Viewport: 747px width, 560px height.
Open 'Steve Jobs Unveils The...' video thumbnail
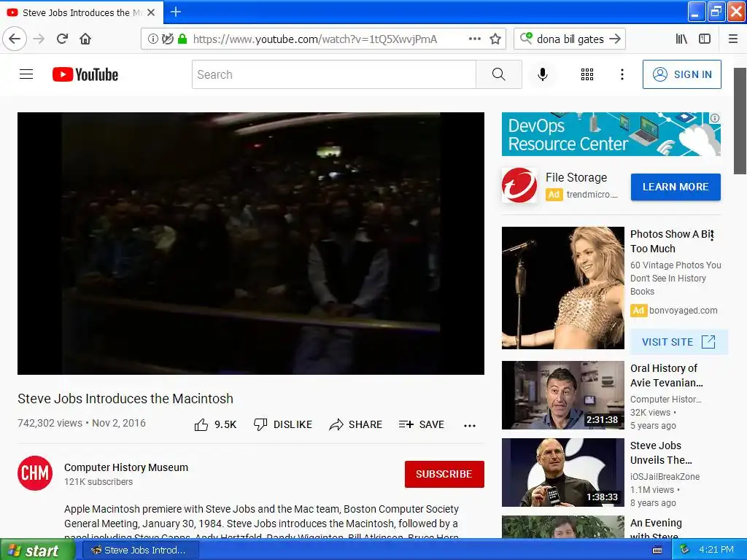pyautogui.click(x=562, y=472)
